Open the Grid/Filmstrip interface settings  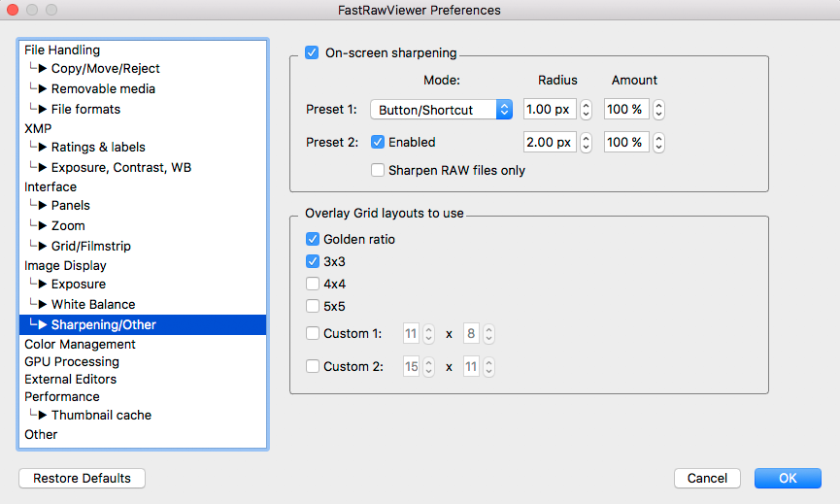tap(90, 246)
